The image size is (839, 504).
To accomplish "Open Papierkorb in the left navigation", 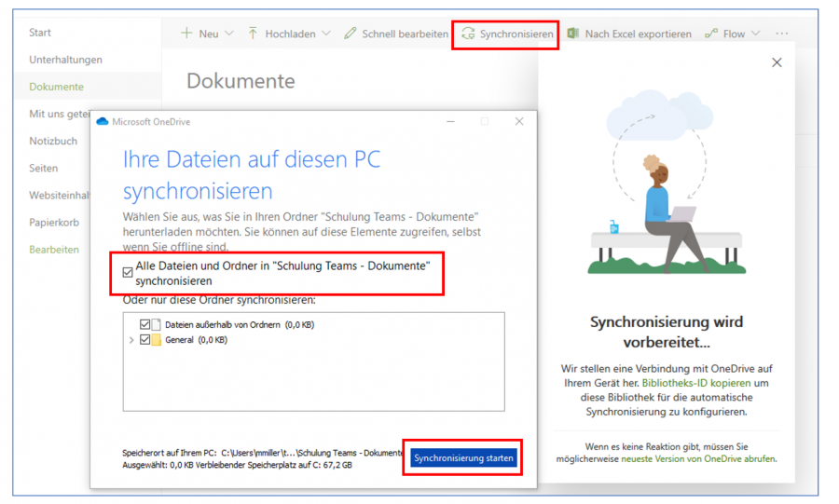I will coord(54,223).
